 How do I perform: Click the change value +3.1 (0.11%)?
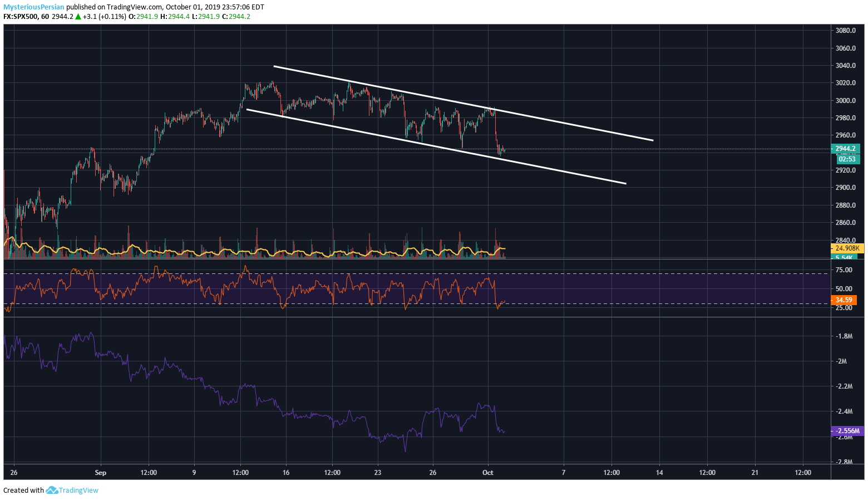pos(105,17)
